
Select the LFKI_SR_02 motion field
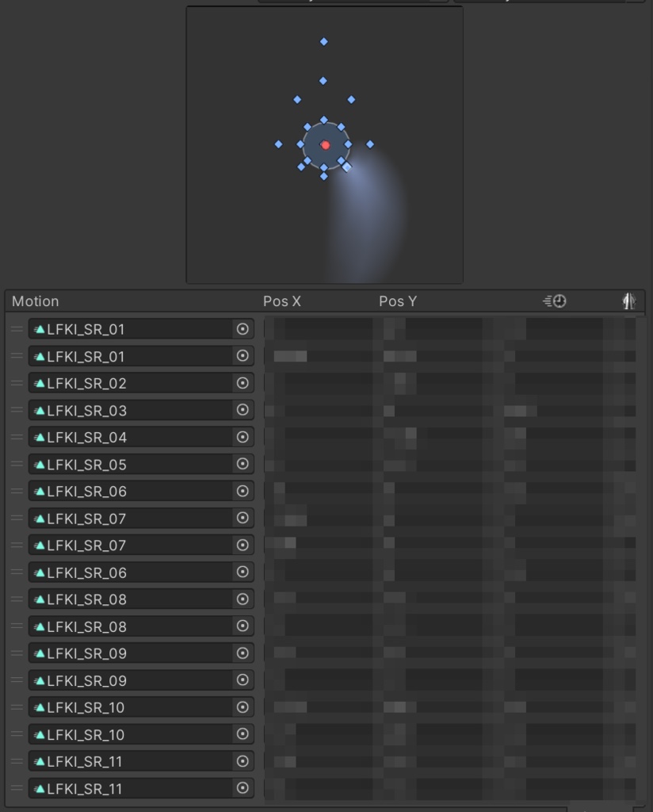131,383
